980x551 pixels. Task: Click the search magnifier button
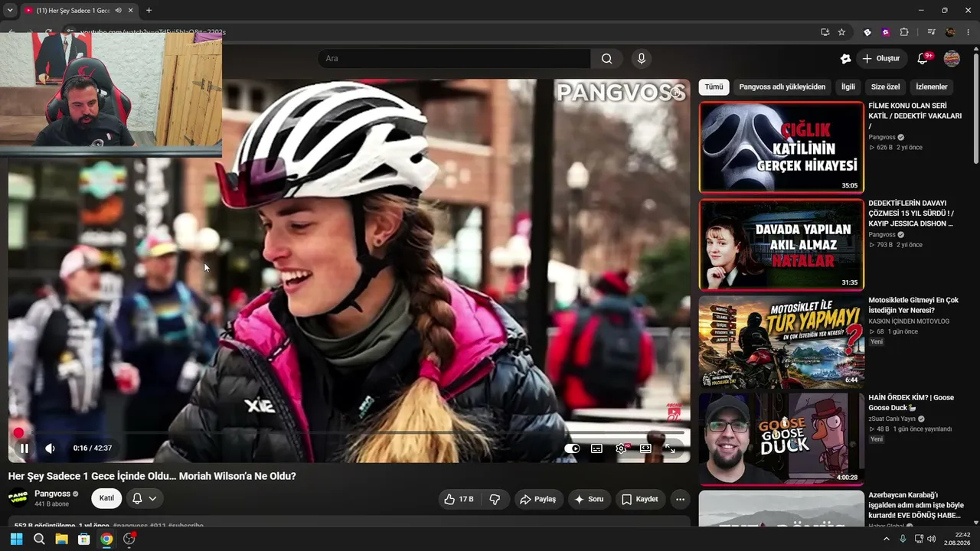(606, 59)
